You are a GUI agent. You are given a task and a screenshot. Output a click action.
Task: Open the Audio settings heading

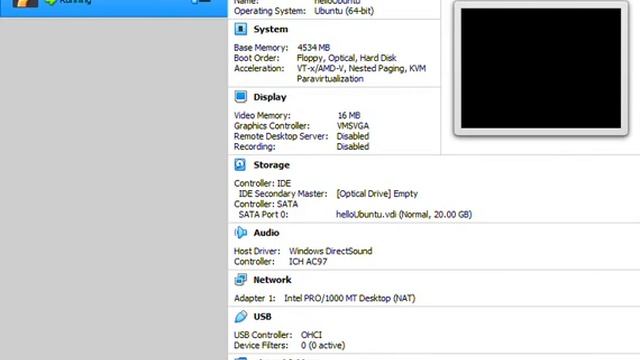click(266, 233)
